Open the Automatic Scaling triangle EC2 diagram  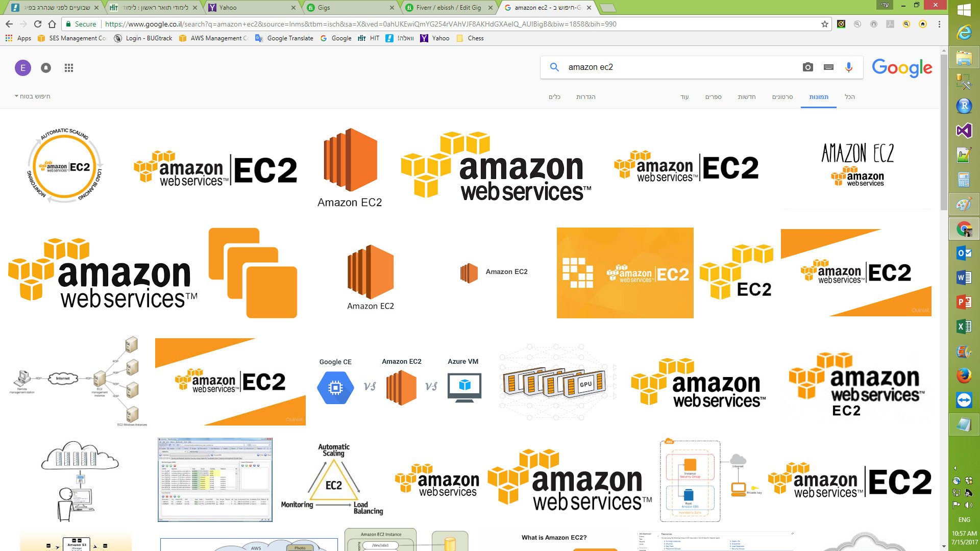[332, 479]
